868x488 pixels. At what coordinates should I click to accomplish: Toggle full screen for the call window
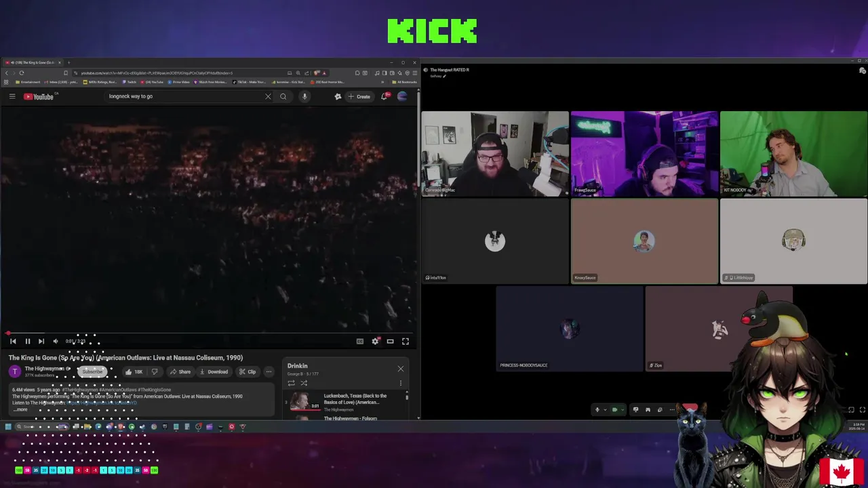point(863,409)
